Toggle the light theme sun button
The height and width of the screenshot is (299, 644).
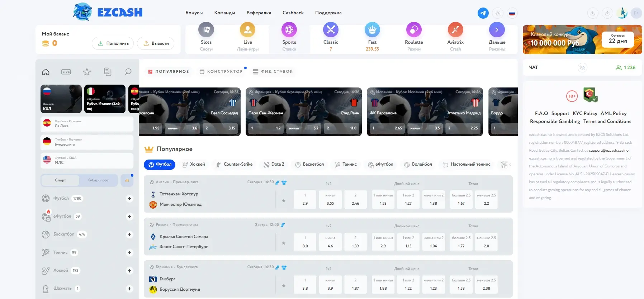point(497,13)
